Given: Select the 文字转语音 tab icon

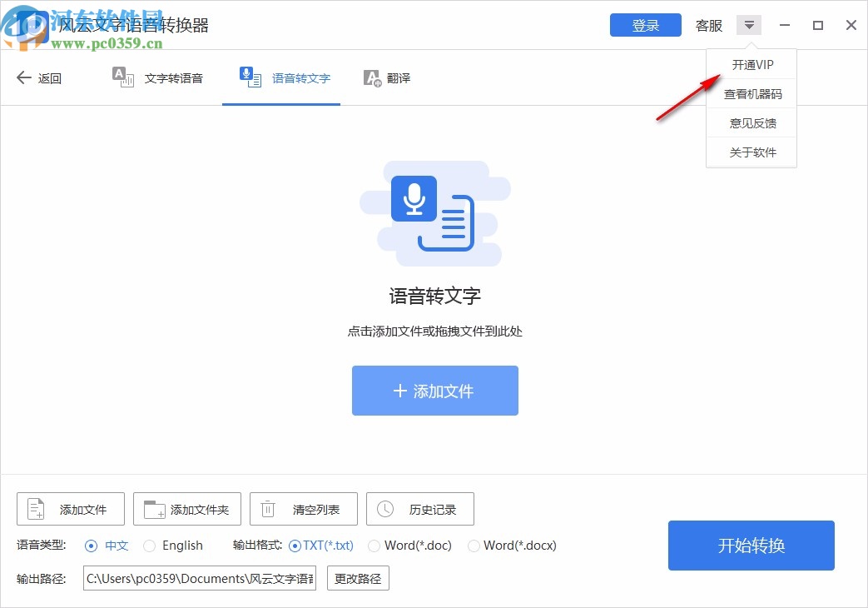Looking at the screenshot, I should click(x=123, y=77).
